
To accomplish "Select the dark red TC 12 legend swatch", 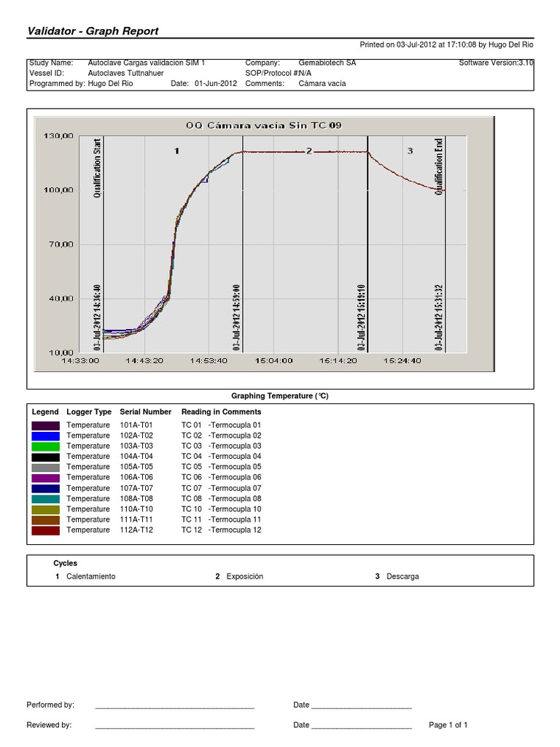I will [x=45, y=530].
